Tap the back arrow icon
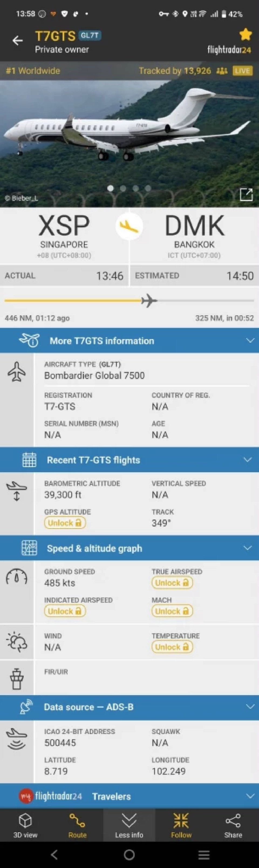This screenshot has width=259, height=868. pyautogui.click(x=18, y=41)
